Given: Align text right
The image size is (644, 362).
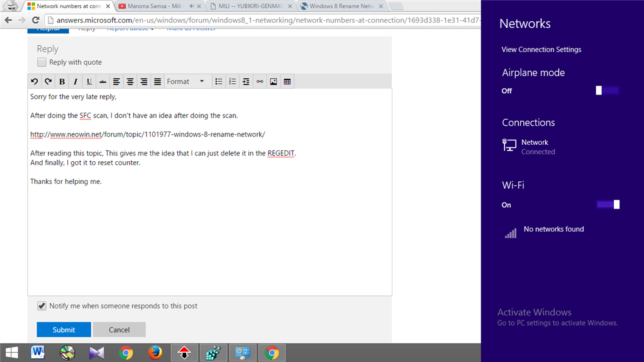Looking at the screenshot, I should (x=143, y=81).
